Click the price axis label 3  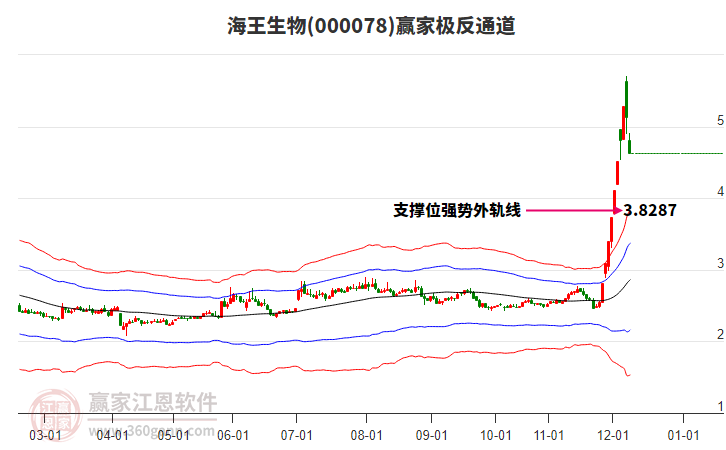720,263
